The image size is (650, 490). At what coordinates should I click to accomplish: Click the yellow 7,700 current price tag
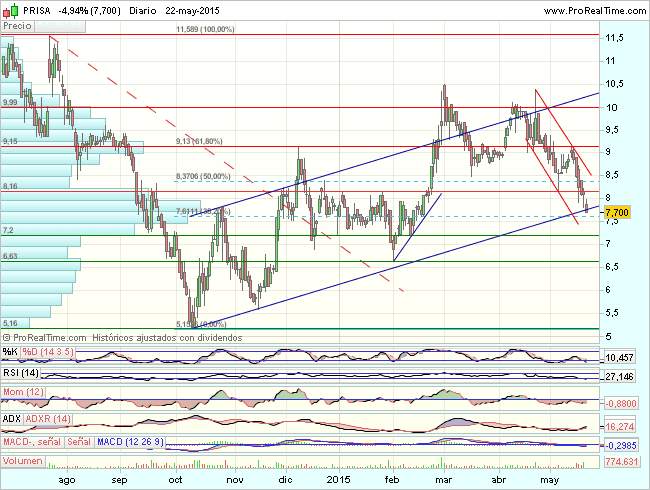pyautogui.click(x=617, y=212)
